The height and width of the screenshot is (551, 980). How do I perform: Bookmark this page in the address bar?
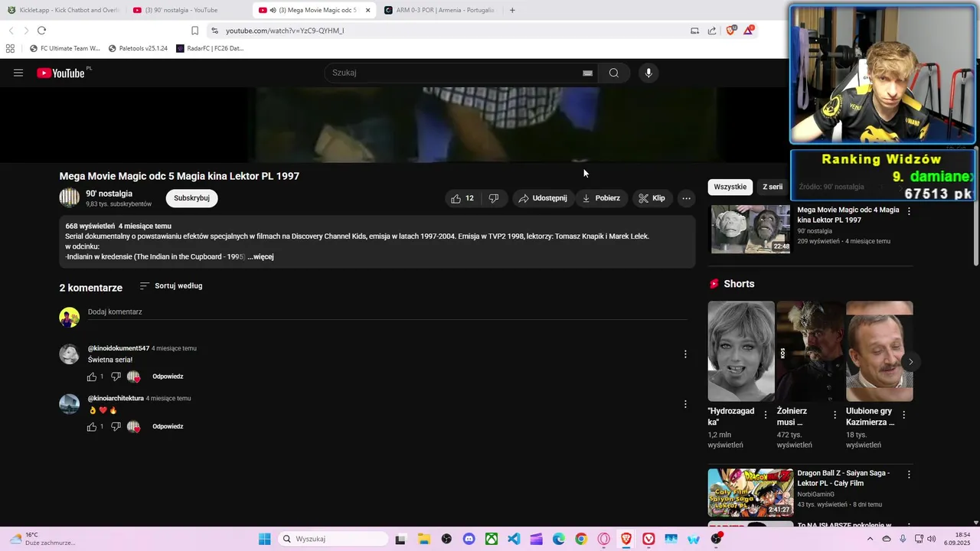[x=194, y=31]
